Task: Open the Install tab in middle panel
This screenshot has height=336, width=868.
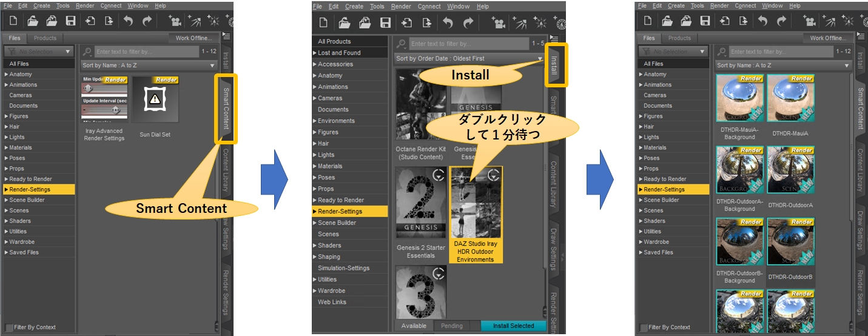Action: point(554,65)
